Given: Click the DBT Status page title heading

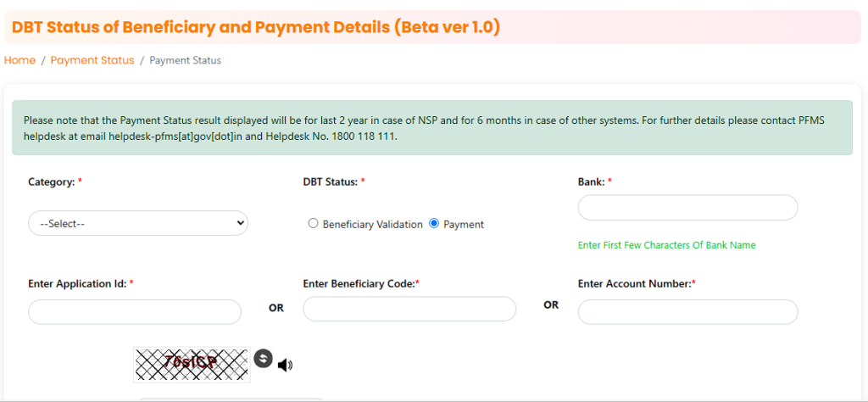Looking at the screenshot, I should point(256,26).
